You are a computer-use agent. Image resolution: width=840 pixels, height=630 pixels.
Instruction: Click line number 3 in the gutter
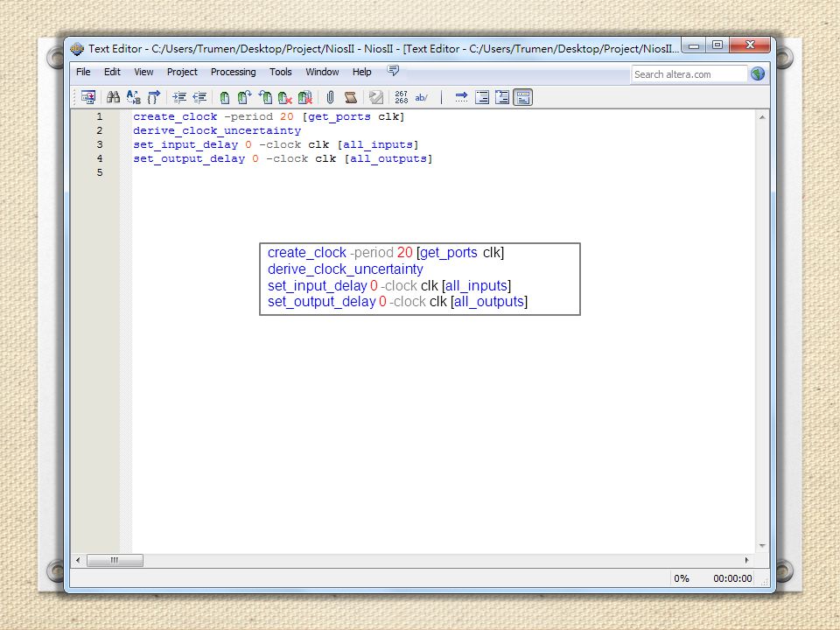(100, 144)
